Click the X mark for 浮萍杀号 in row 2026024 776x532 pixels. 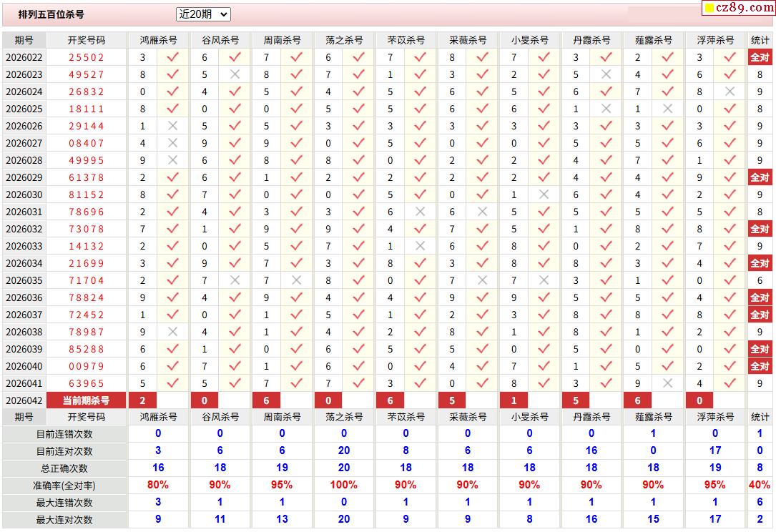pos(730,92)
